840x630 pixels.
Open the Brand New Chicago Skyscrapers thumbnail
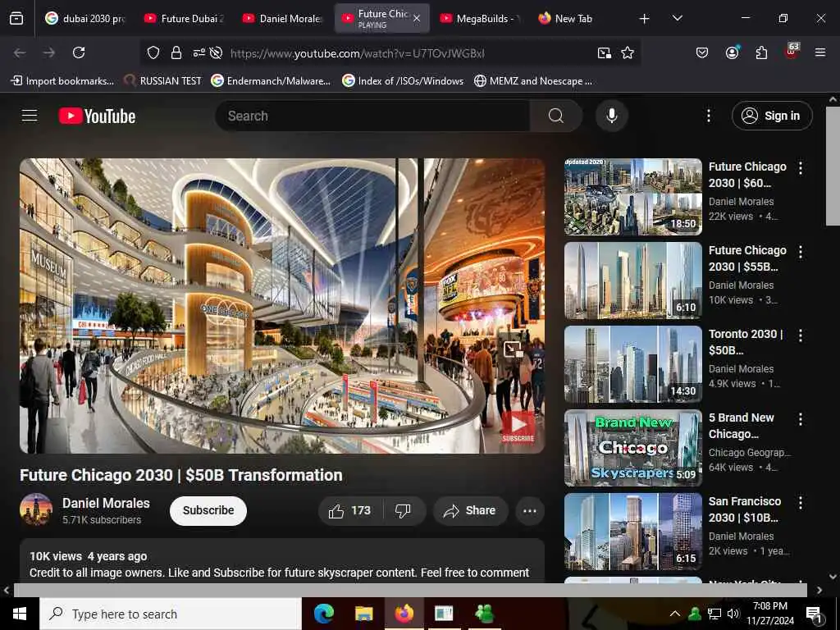coord(633,448)
